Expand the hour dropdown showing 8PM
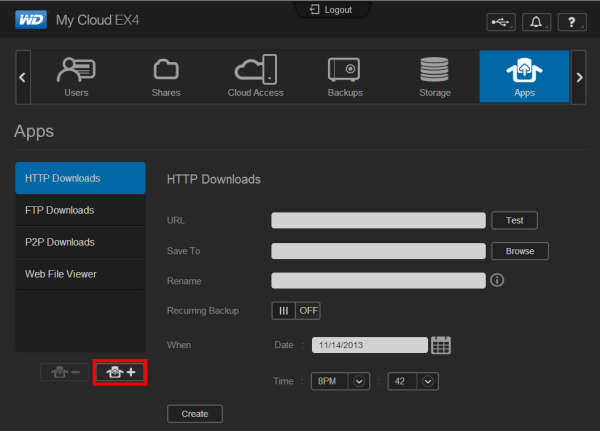600x431 pixels. pyautogui.click(x=341, y=381)
